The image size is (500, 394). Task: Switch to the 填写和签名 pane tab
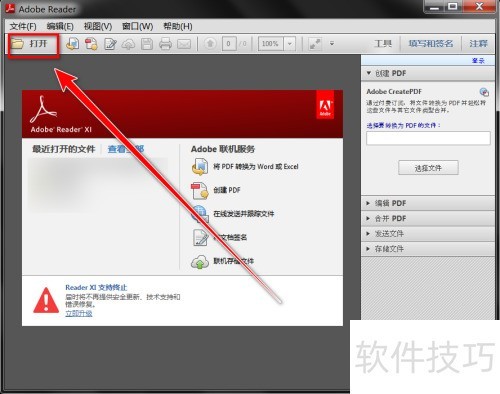(x=431, y=44)
